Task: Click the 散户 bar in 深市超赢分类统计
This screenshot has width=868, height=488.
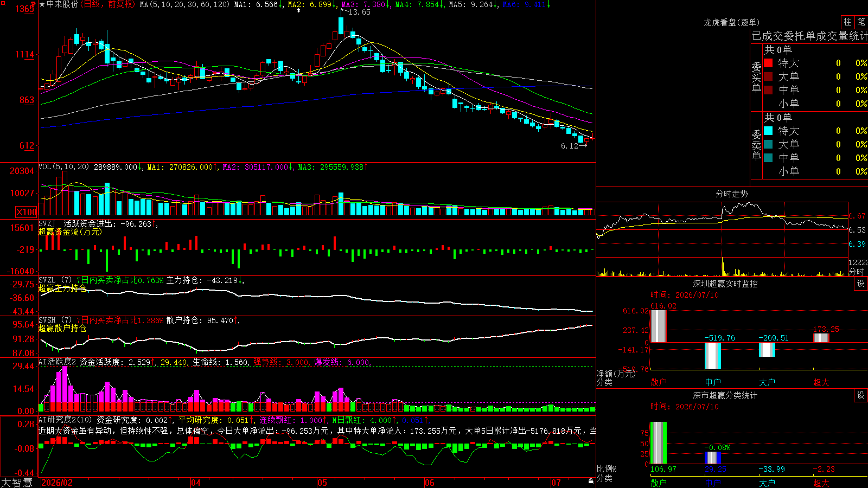Action: coord(659,443)
